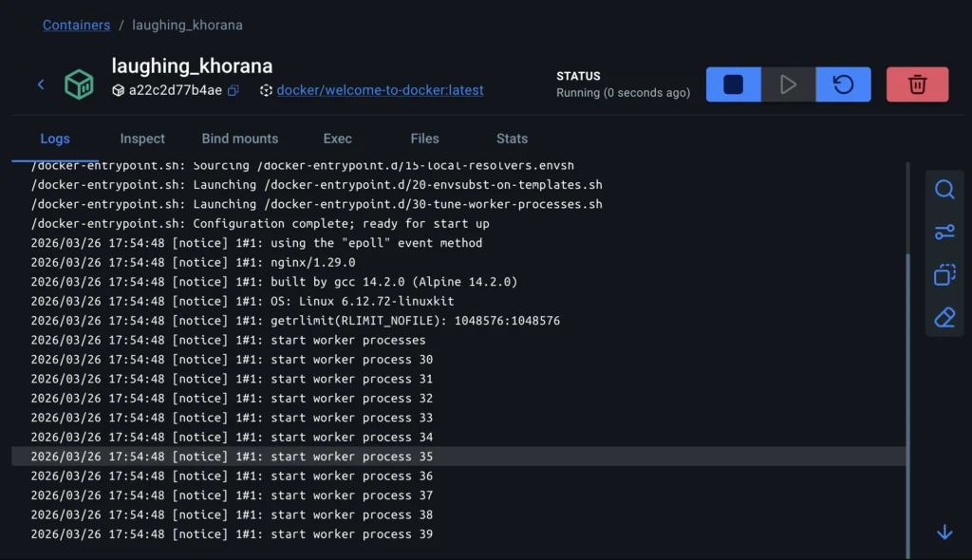Open docker/welcome-to-docker:latest image link

coord(380,90)
